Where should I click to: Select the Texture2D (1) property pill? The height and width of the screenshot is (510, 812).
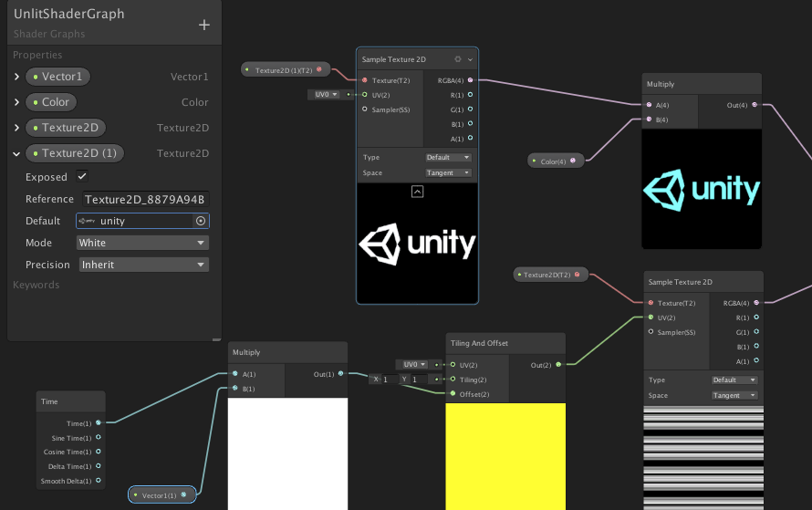[75, 153]
